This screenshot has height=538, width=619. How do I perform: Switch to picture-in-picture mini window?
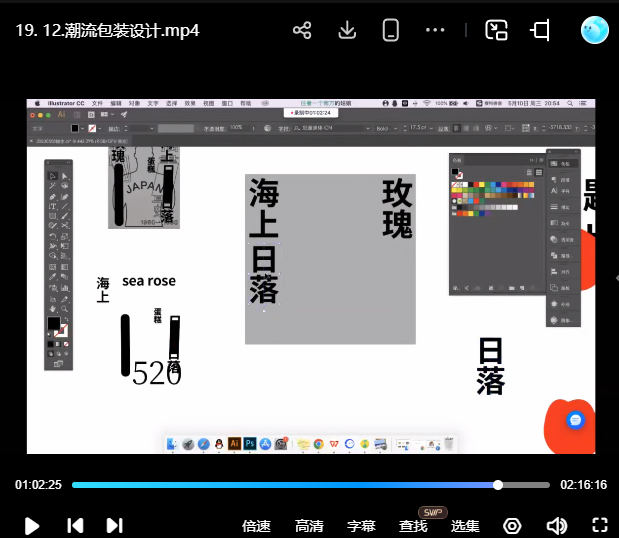(496, 30)
